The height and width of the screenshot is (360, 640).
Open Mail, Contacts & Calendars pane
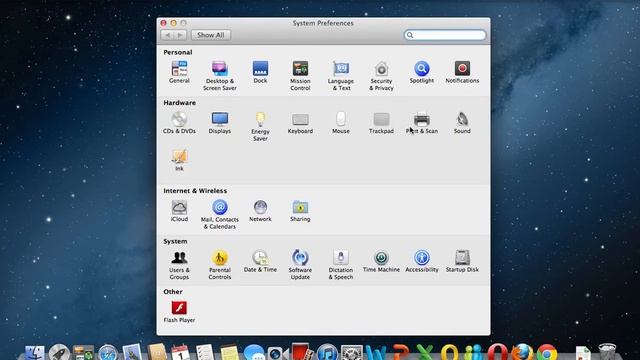click(220, 214)
